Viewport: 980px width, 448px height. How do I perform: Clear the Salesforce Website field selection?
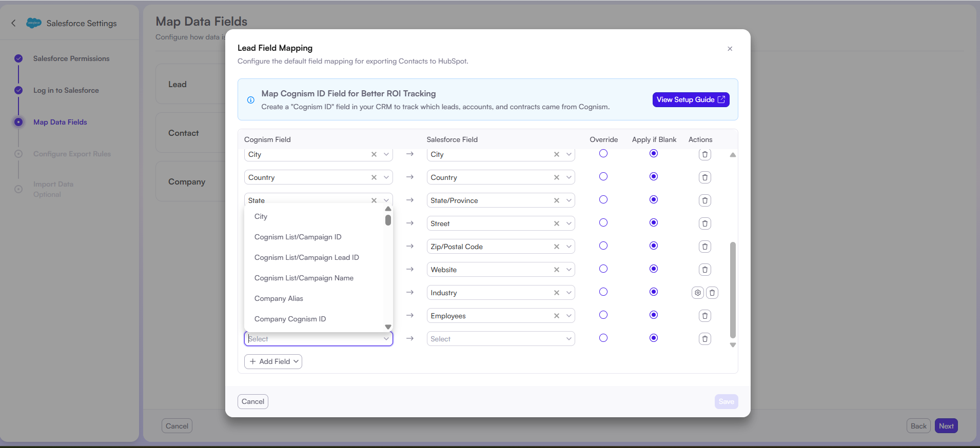(x=556, y=270)
